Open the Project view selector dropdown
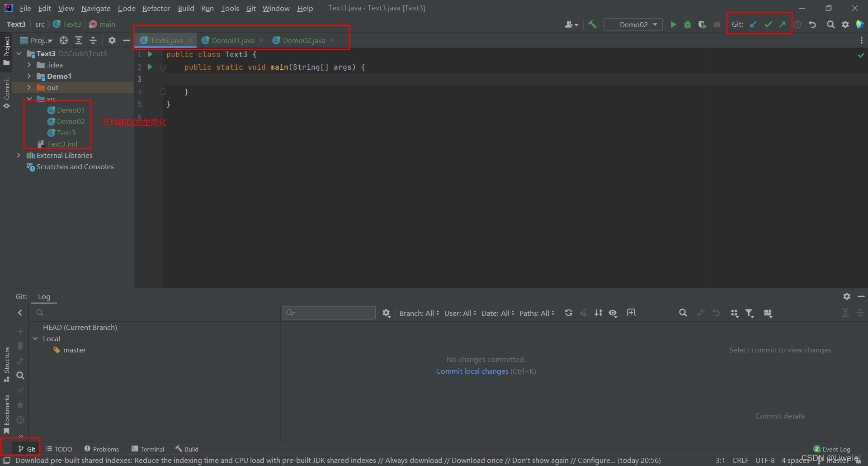Viewport: 868px width, 466px height. click(x=37, y=40)
